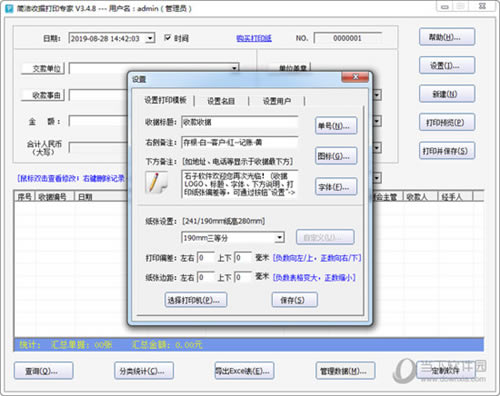This screenshot has height=396, width=500.
Task: Open 选择打印机(P) button
Action: pyautogui.click(x=196, y=300)
